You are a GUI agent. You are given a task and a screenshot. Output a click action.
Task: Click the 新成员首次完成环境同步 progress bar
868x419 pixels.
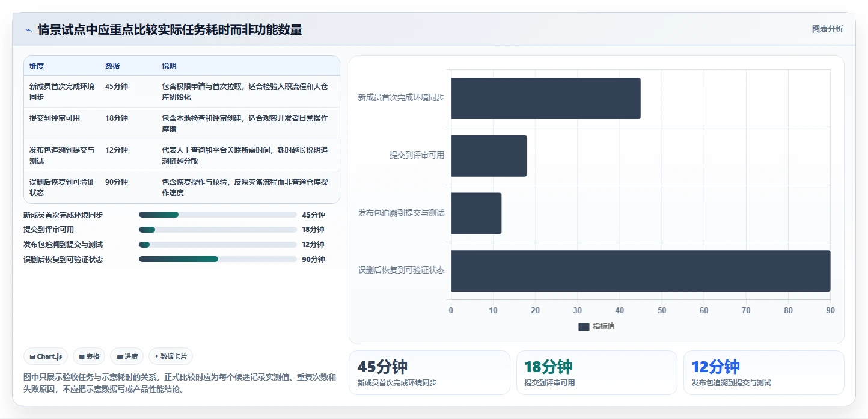pos(218,215)
